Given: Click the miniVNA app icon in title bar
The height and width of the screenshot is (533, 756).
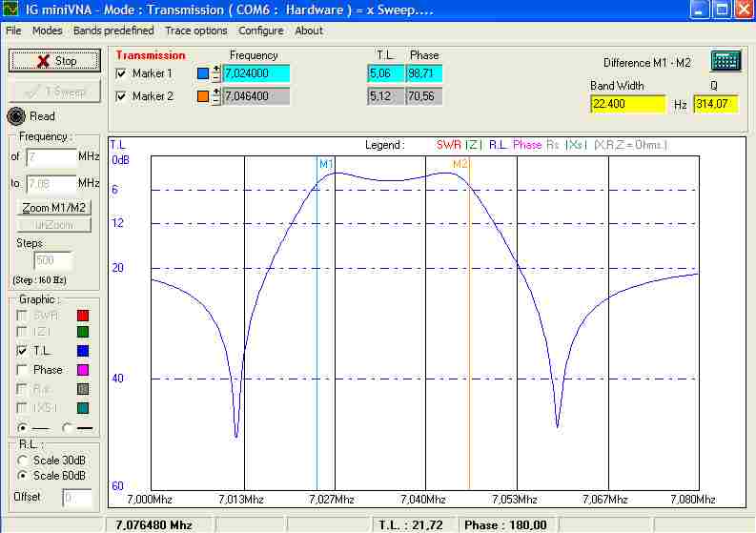Looking at the screenshot, I should 11,10.
